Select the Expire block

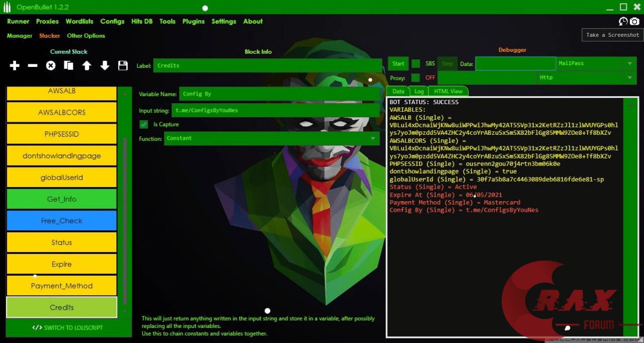[61, 264]
